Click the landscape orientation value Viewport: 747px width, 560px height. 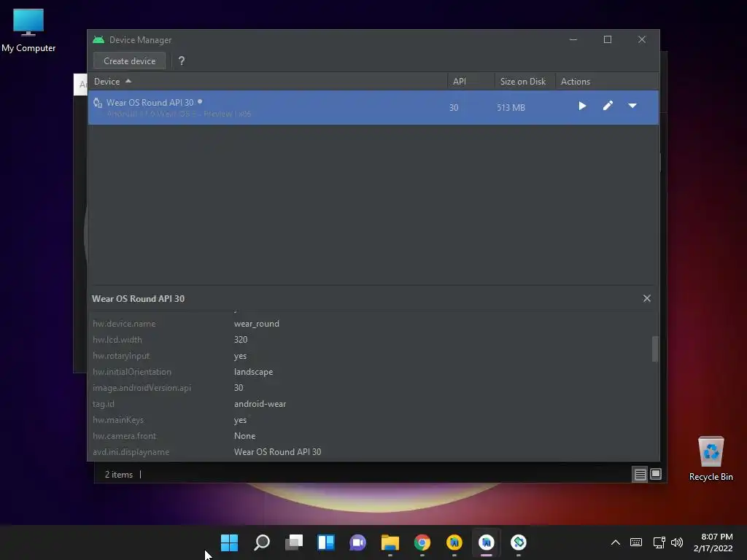pos(253,372)
